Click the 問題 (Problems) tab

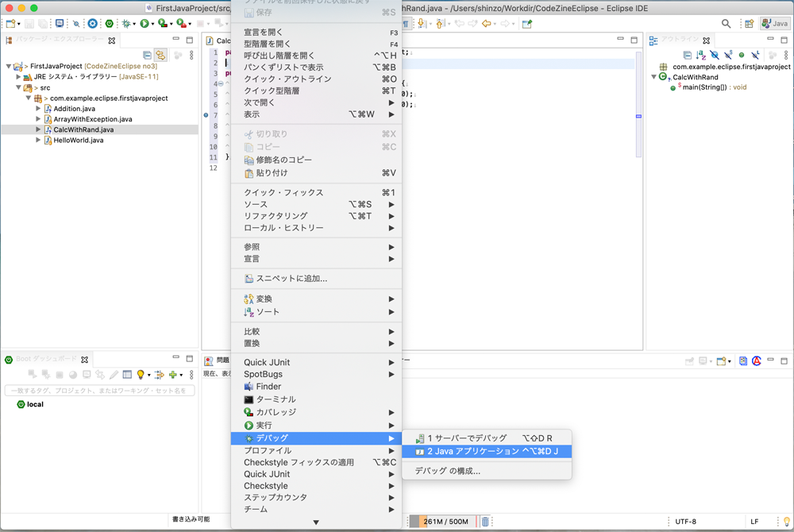(218, 360)
